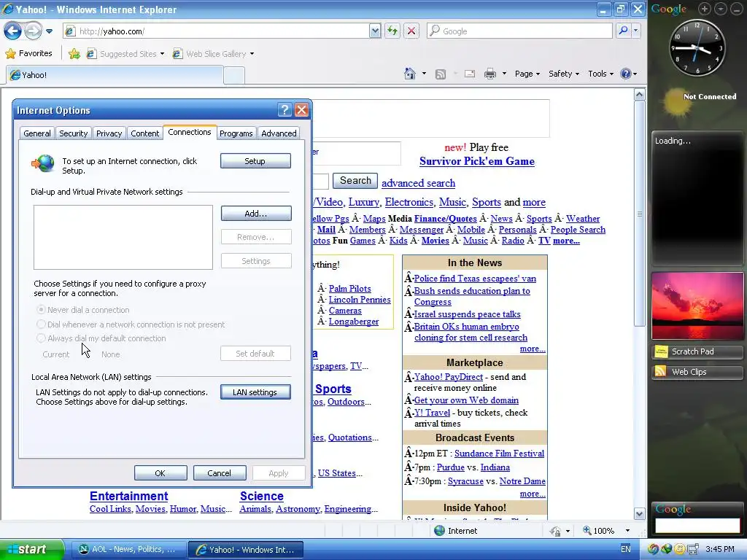Viewport: 747px width, 560px height.
Task: Click the network computers tray icon
Action: pos(693,550)
